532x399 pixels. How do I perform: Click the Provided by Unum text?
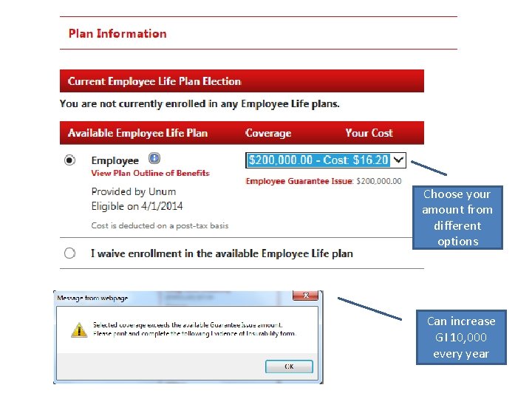click(134, 191)
